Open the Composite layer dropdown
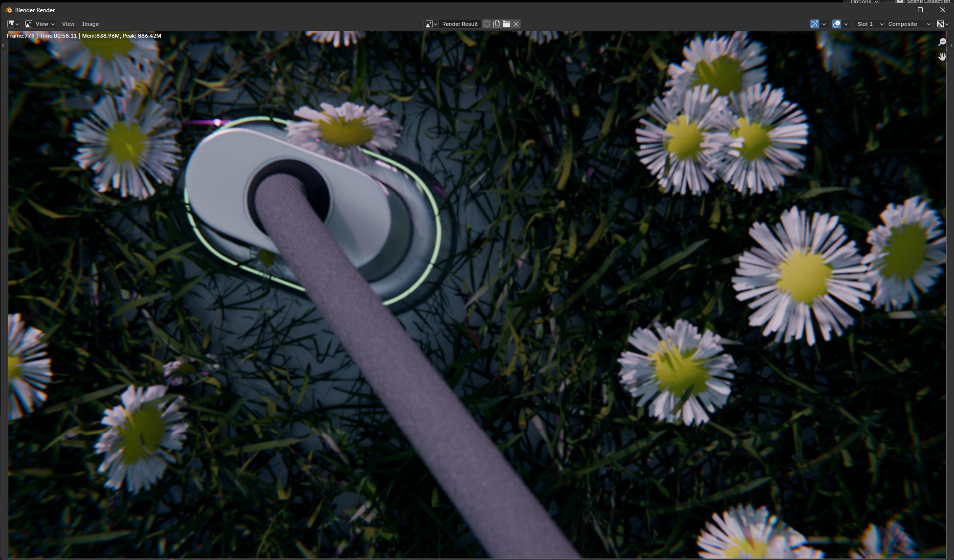 (x=909, y=24)
